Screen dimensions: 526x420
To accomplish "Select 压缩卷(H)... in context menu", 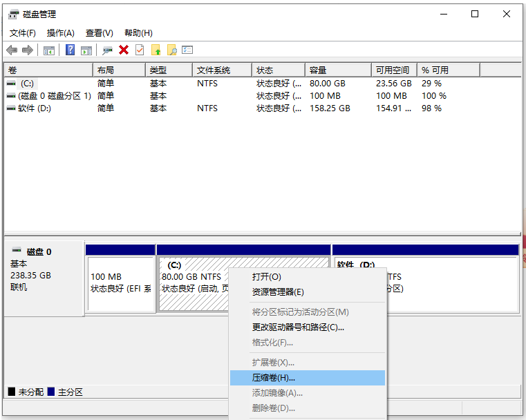I will (273, 378).
